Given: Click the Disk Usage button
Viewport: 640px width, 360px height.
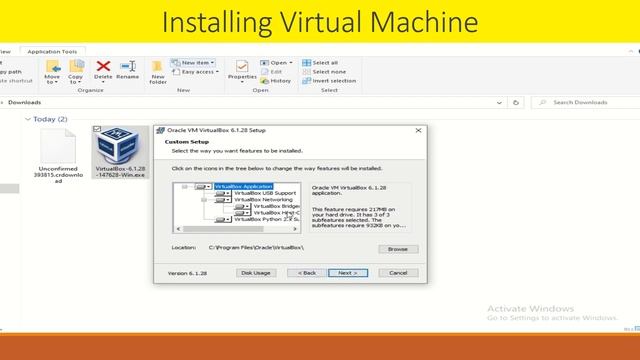Looking at the screenshot, I should [256, 273].
